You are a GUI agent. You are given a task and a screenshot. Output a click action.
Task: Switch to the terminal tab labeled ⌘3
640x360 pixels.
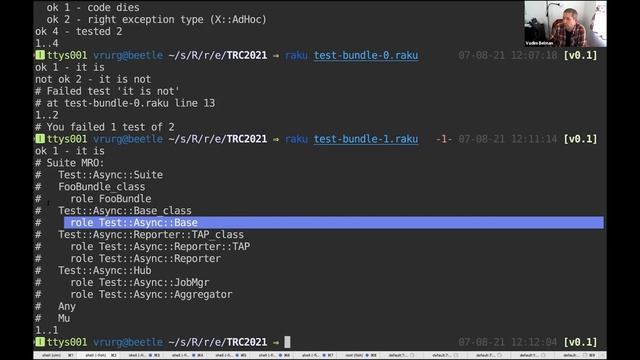coord(142,356)
